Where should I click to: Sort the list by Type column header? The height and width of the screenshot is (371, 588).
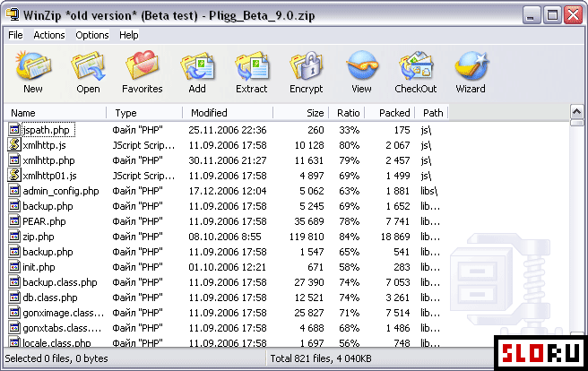click(144, 113)
